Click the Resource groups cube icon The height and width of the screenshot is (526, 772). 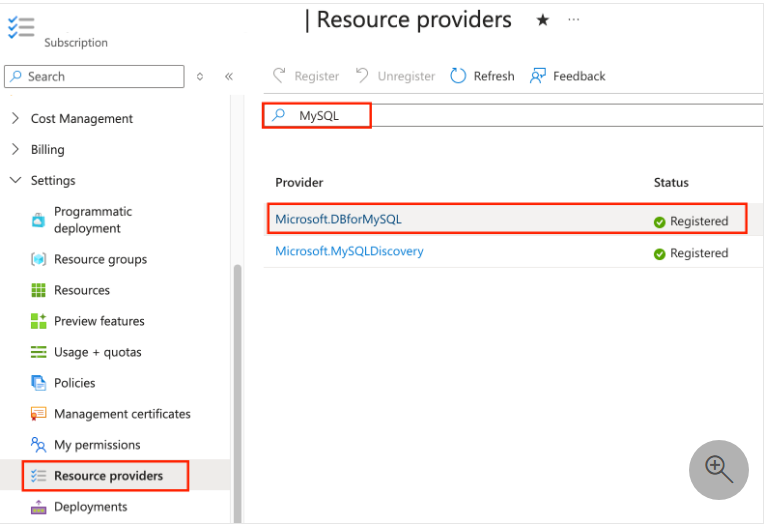(38, 259)
